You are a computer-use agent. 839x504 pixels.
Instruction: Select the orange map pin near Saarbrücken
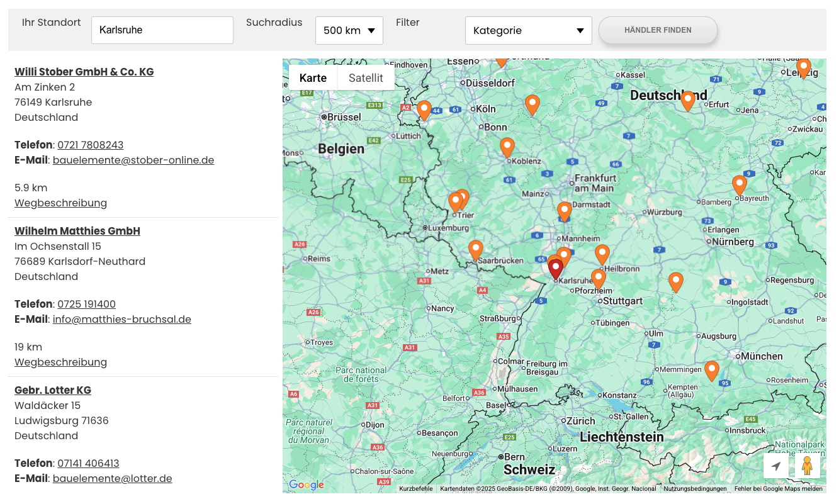(x=476, y=250)
